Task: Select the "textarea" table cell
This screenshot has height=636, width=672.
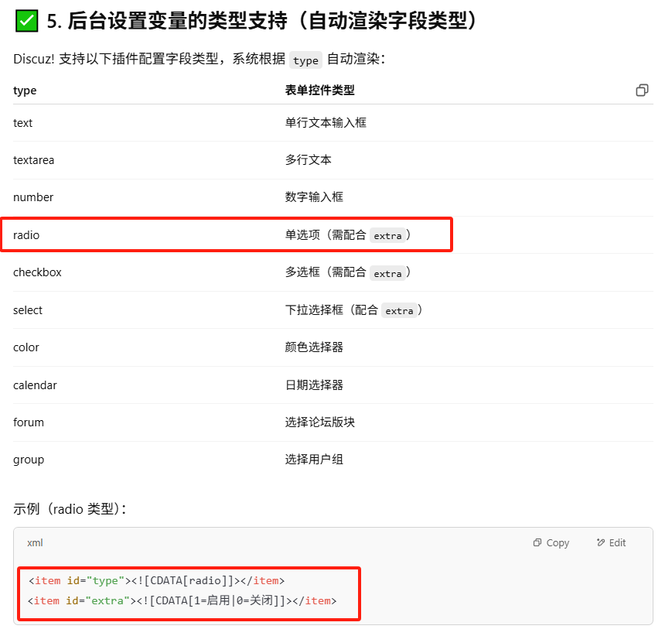Action: coord(33,160)
